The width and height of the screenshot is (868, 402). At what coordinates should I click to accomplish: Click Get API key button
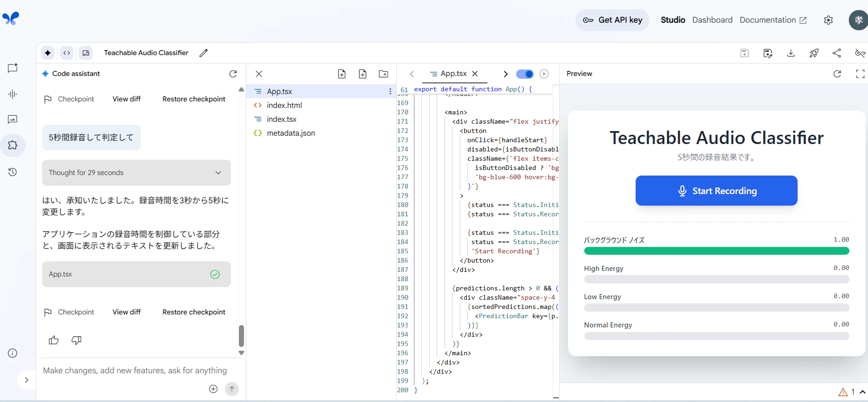click(612, 20)
